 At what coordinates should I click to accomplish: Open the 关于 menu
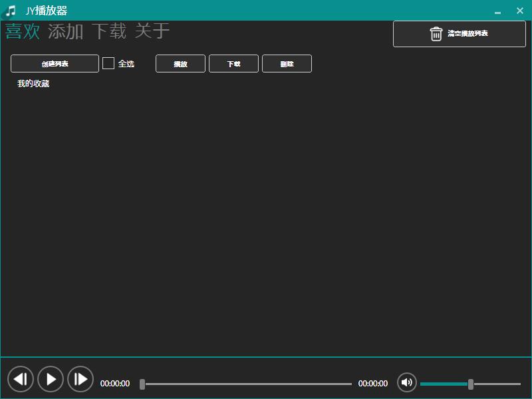click(x=153, y=31)
